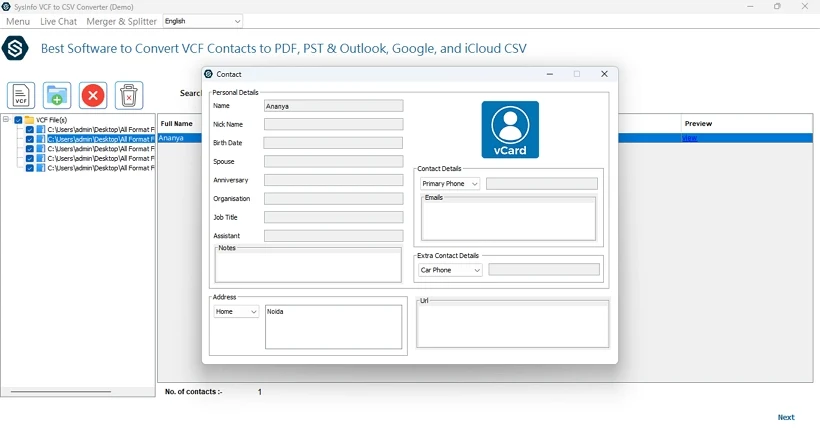Click the Next button
820x432 pixels.
tap(785, 417)
